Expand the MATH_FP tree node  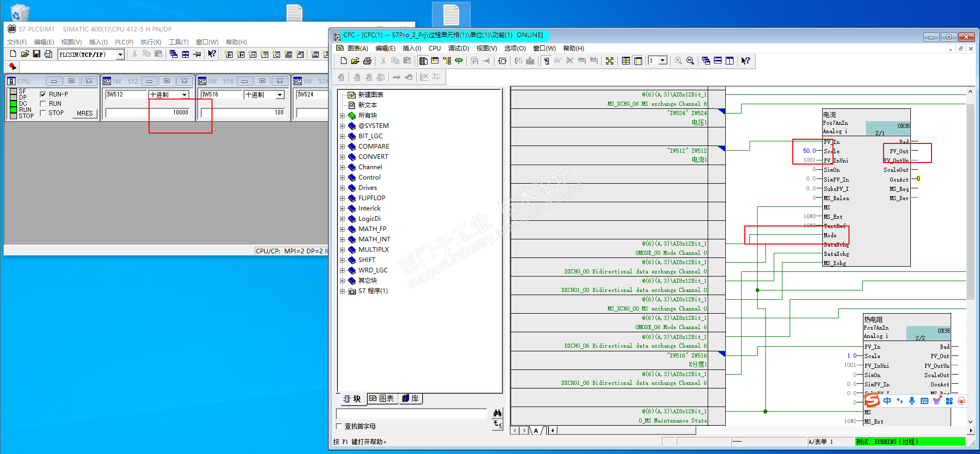pyautogui.click(x=342, y=229)
